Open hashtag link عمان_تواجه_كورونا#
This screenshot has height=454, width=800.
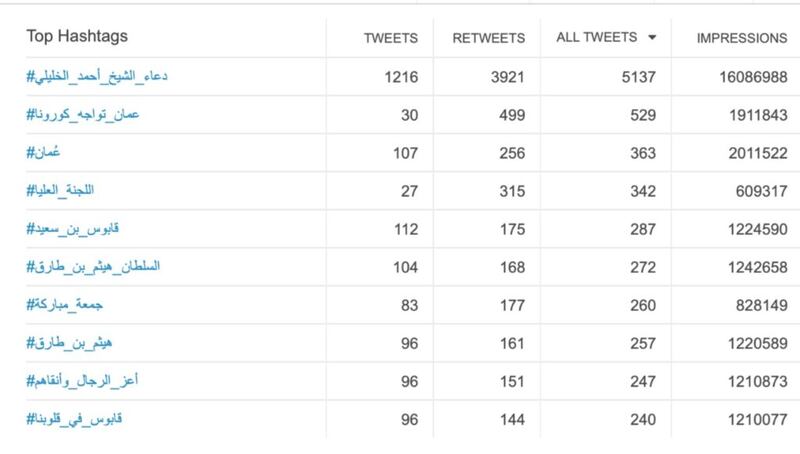point(83,115)
